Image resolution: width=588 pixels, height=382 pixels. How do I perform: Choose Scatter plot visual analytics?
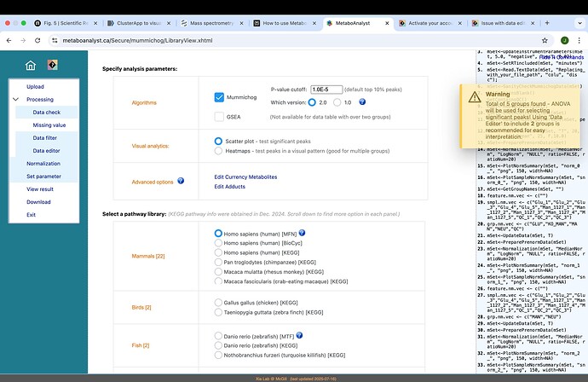coord(218,141)
